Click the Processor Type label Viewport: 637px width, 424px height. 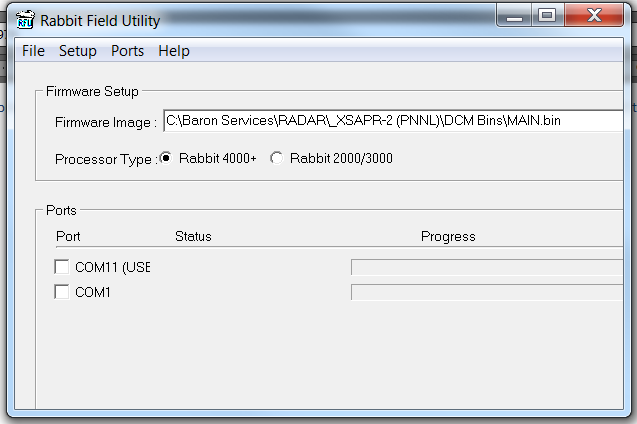click(105, 159)
